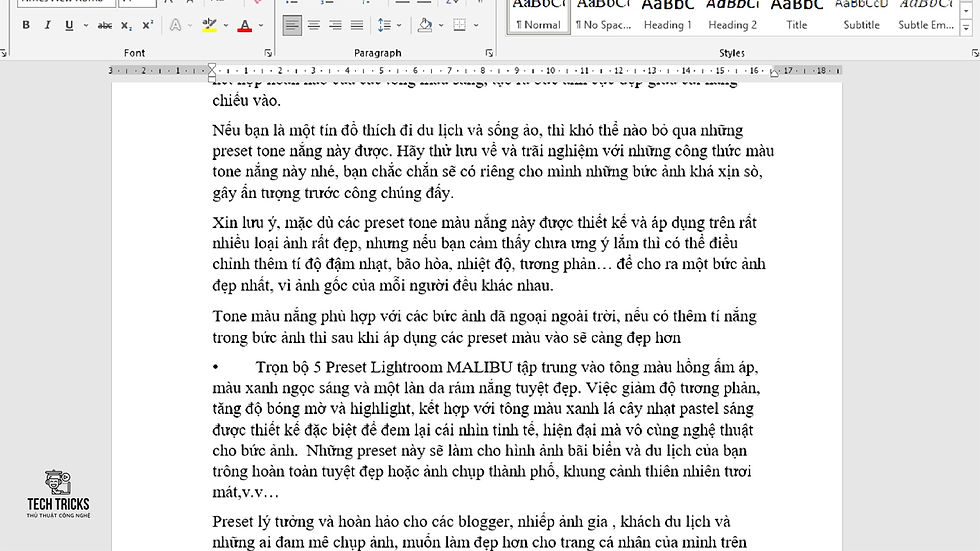This screenshot has width=980, height=551.
Task: Apply the Heading 1 style
Action: coord(668,16)
